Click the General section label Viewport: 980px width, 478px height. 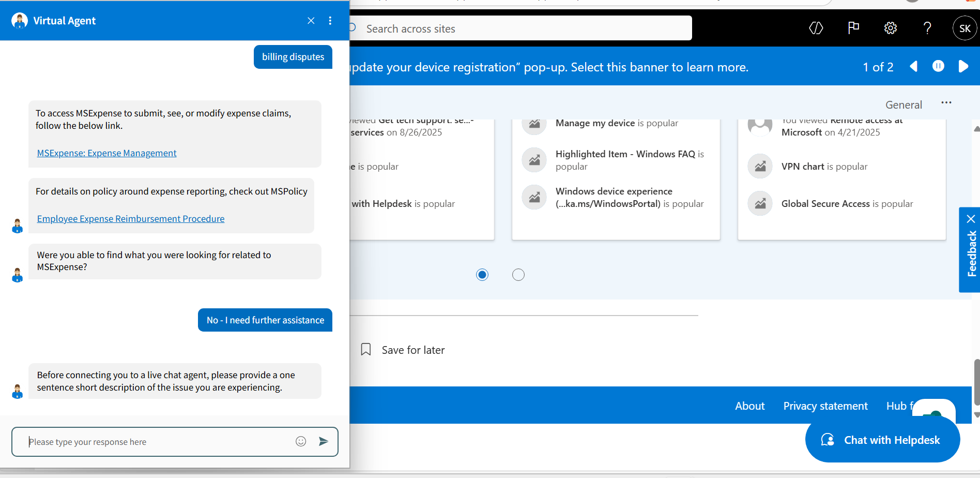click(x=904, y=105)
